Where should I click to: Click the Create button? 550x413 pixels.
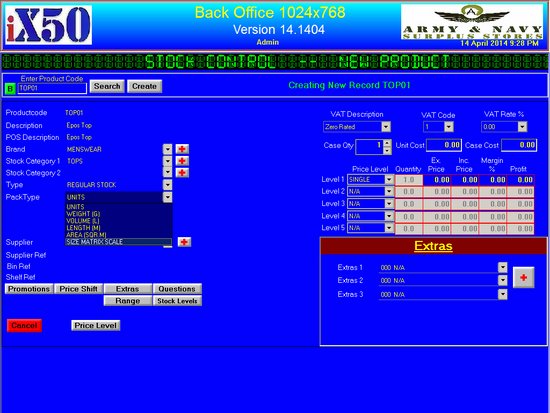click(x=144, y=86)
